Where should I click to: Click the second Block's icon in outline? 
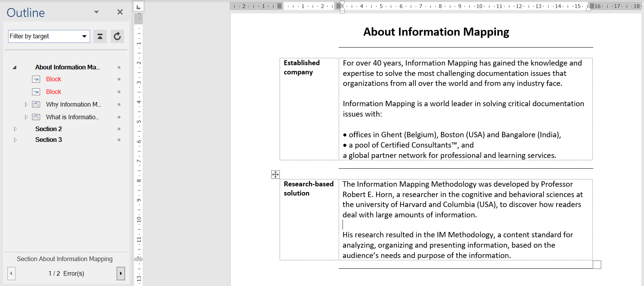pyautogui.click(x=36, y=92)
